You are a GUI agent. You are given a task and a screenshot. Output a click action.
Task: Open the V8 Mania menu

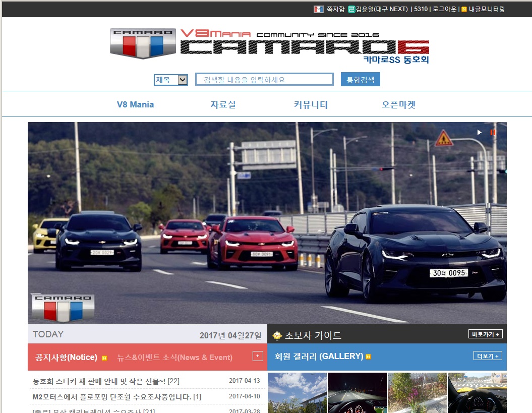pyautogui.click(x=135, y=104)
